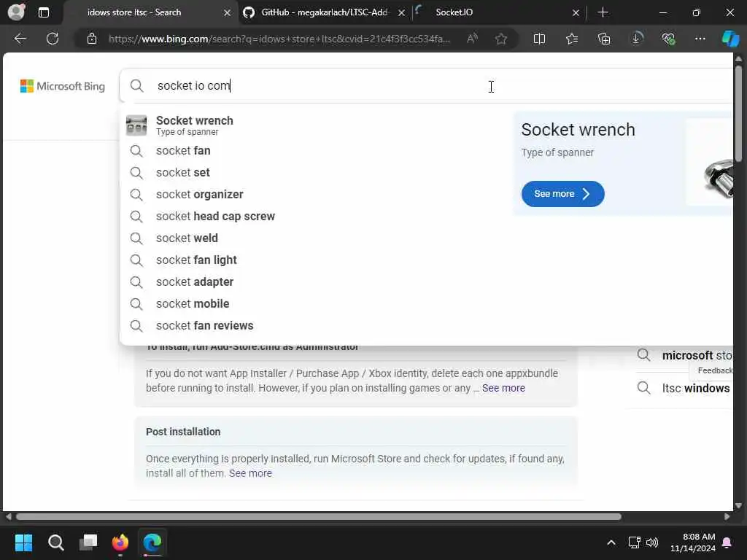The width and height of the screenshot is (747, 560).
Task: Open the Windows Start menu
Action: tap(23, 542)
